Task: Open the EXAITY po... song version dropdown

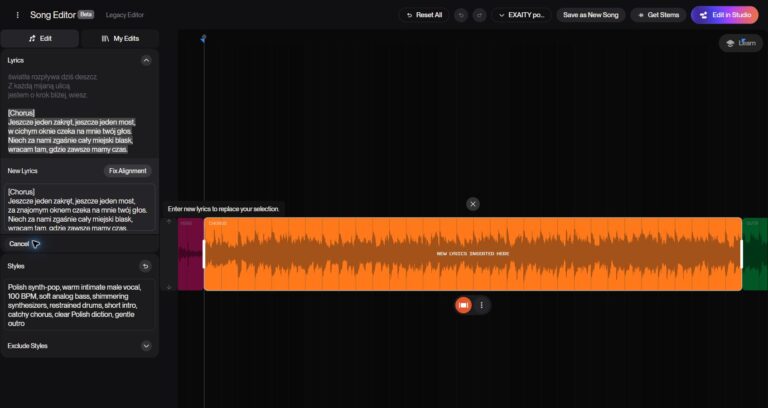Action: click(x=522, y=15)
